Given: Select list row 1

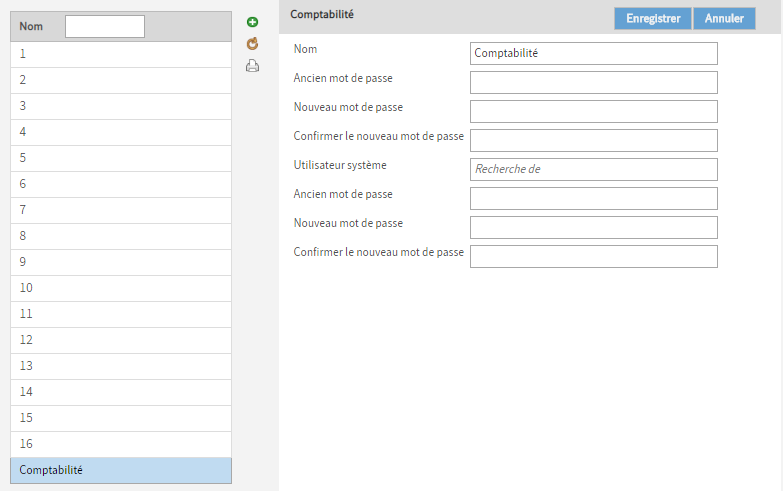Looking at the screenshot, I should (121, 54).
